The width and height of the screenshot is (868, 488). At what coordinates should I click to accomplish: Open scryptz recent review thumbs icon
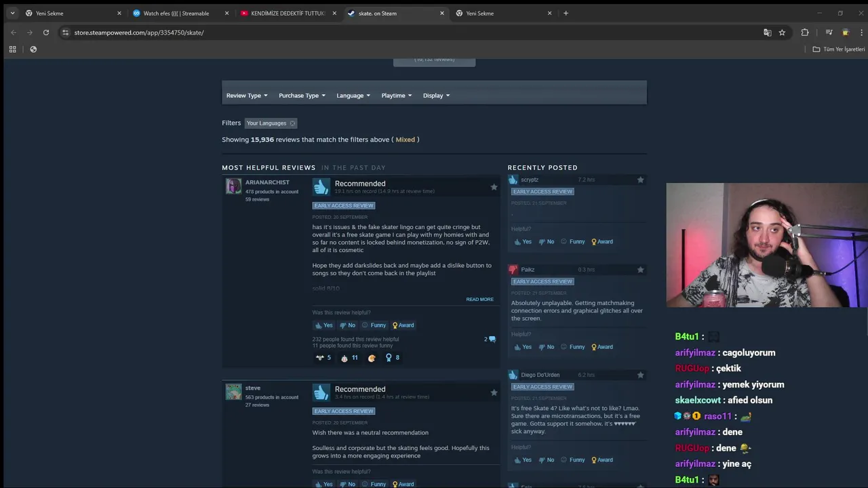513,180
